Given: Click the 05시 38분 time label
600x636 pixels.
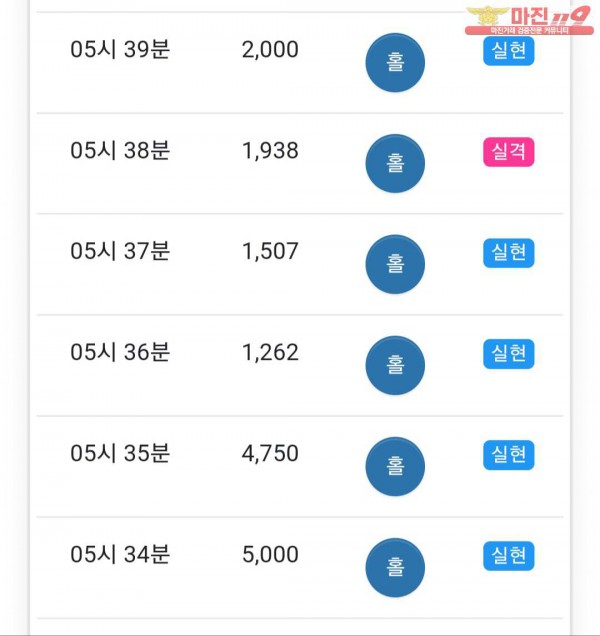Looking at the screenshot, I should (120, 151).
